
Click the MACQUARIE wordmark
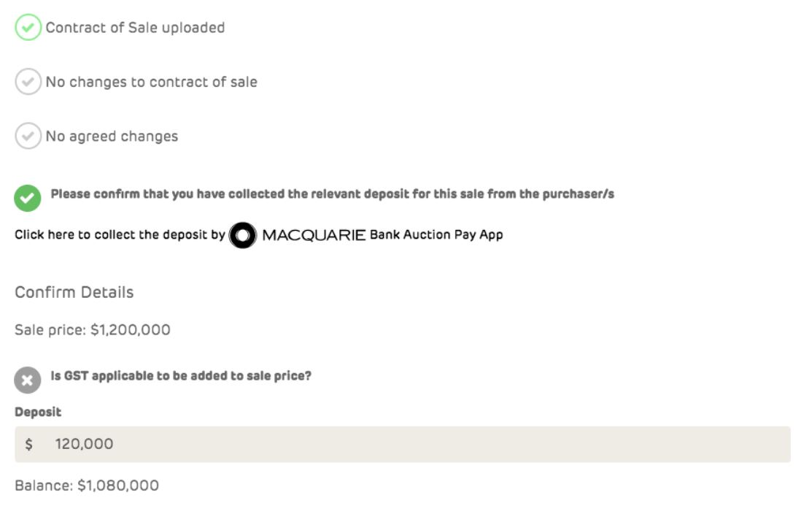pyautogui.click(x=314, y=235)
